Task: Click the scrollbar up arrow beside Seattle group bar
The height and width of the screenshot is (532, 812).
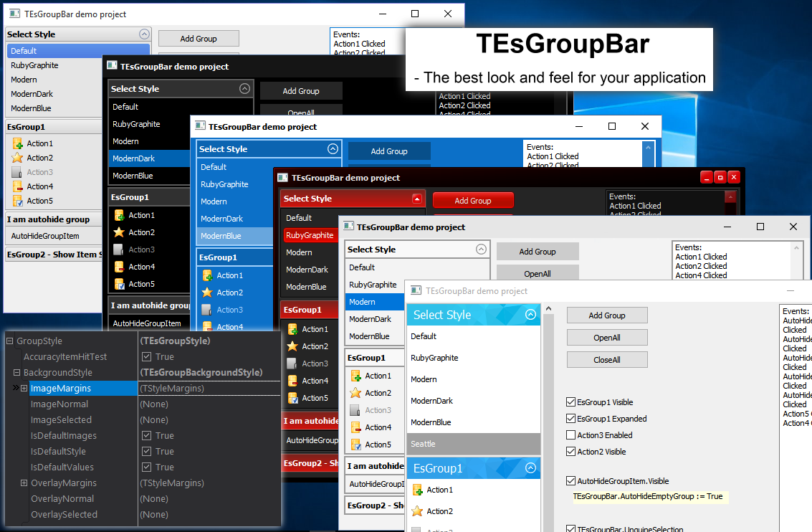Action: tap(549, 309)
